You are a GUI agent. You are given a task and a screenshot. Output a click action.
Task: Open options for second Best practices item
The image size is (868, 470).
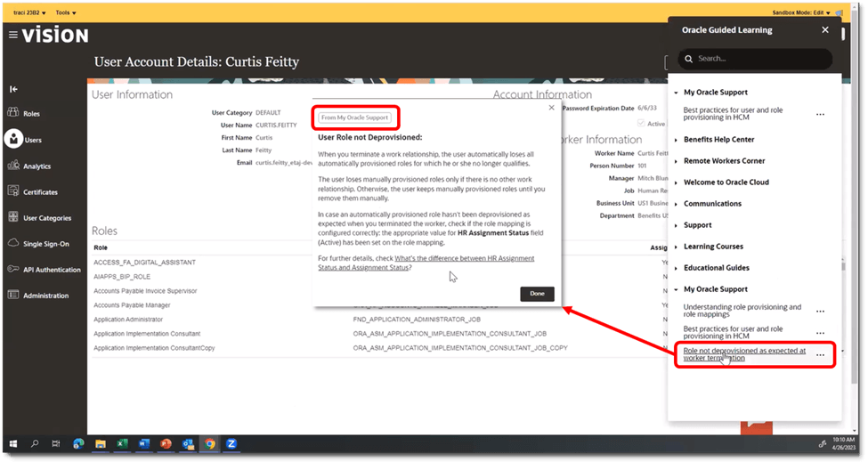pyautogui.click(x=820, y=333)
